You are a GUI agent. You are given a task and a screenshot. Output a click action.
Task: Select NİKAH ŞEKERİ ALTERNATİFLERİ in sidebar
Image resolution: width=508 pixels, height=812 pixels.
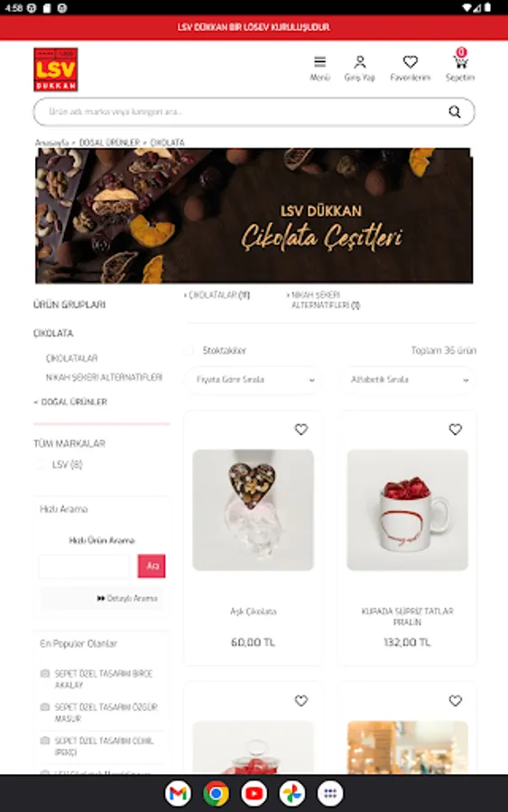[x=104, y=377]
